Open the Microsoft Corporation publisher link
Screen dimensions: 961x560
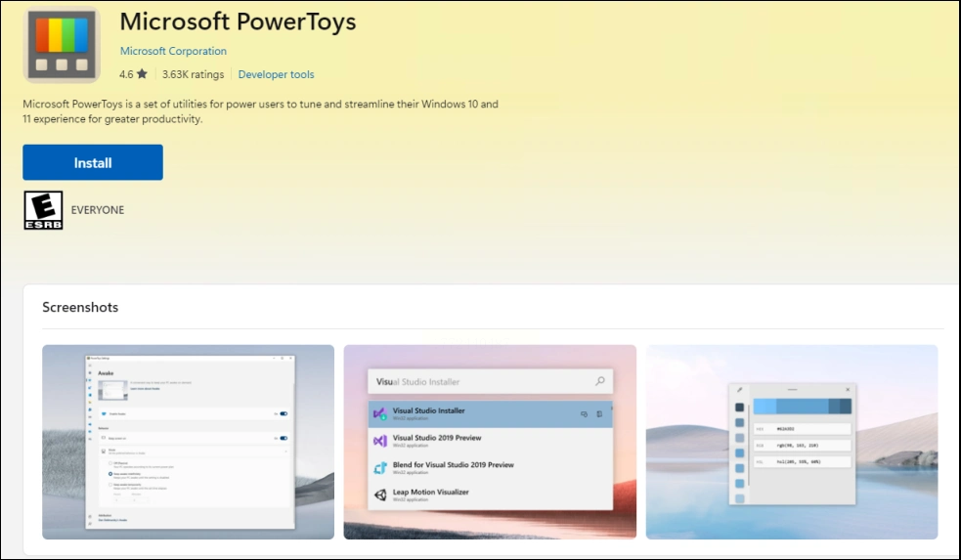click(x=173, y=51)
